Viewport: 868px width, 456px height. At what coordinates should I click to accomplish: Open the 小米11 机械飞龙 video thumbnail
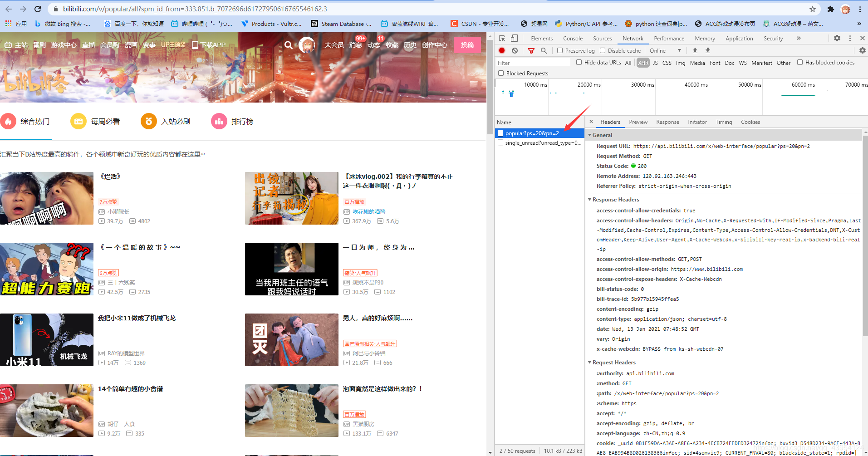[47, 340]
